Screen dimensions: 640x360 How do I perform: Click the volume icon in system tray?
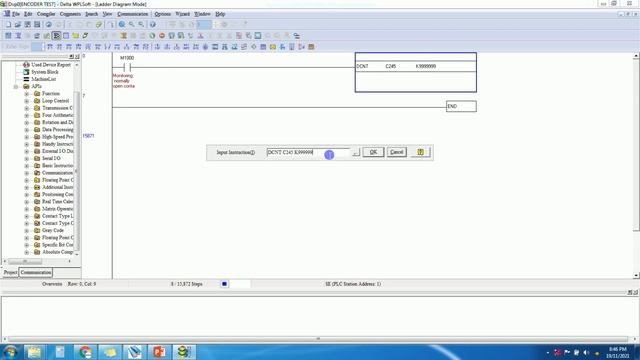[586, 352]
